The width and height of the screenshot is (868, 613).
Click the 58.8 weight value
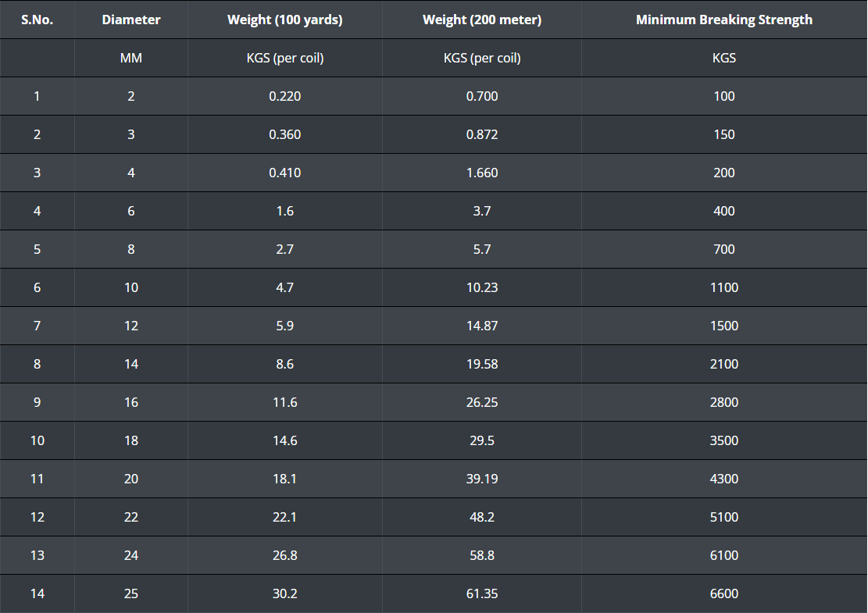(x=482, y=555)
